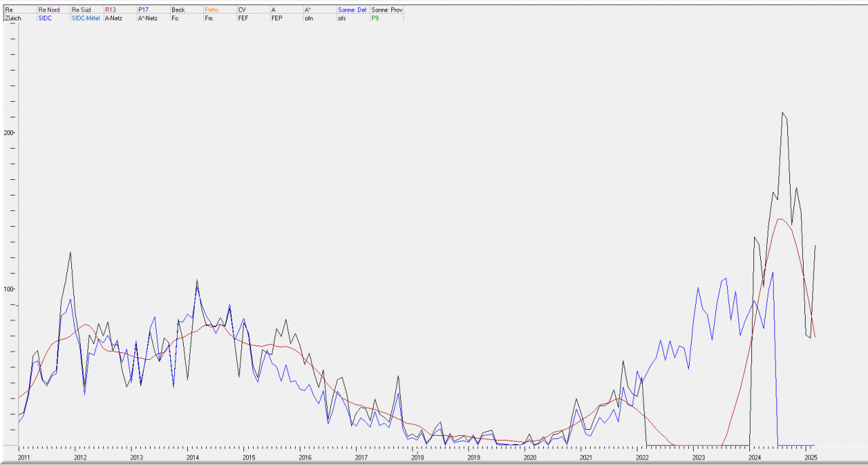Toggle the Re series in the legend
Image resolution: width=868 pixels, height=465 pixels.
click(9, 10)
